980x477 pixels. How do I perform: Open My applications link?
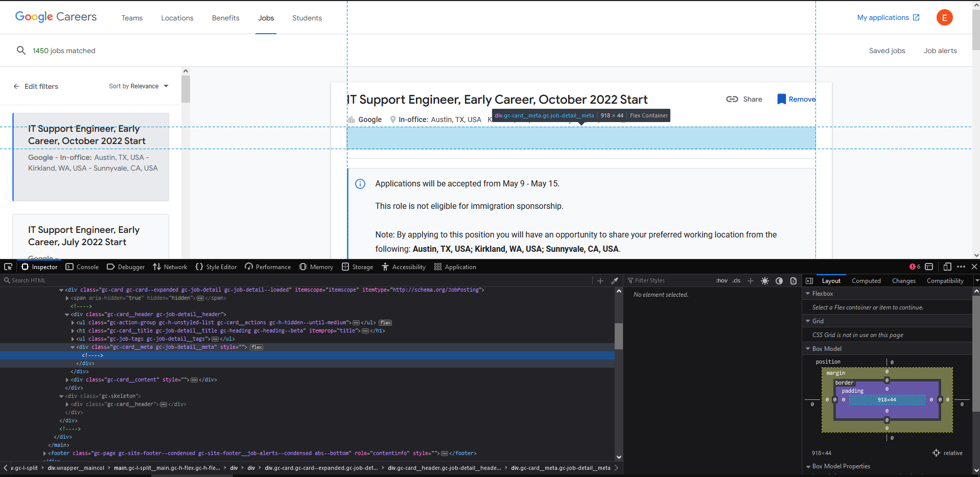[x=888, y=17]
